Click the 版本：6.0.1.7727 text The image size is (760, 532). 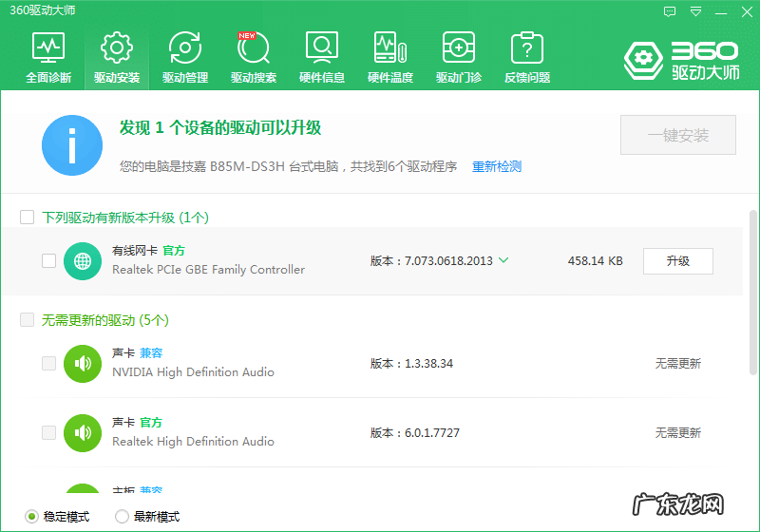(x=415, y=432)
